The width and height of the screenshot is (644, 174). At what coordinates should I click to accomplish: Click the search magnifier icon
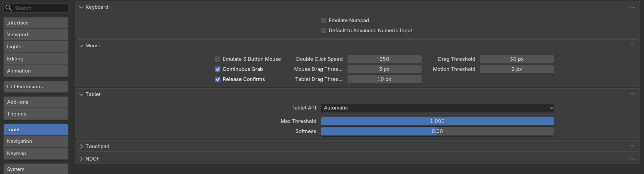point(9,8)
